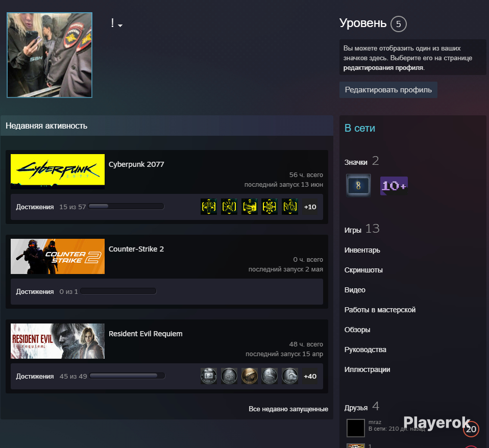
Task: Open first Resident Evil Requiem achievement icon
Action: [x=209, y=376]
